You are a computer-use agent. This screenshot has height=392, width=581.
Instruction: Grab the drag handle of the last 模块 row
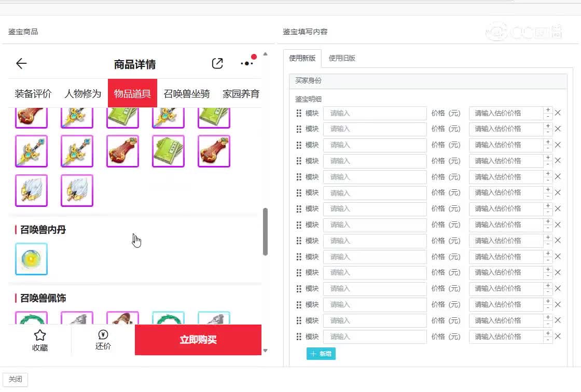pyautogui.click(x=299, y=337)
